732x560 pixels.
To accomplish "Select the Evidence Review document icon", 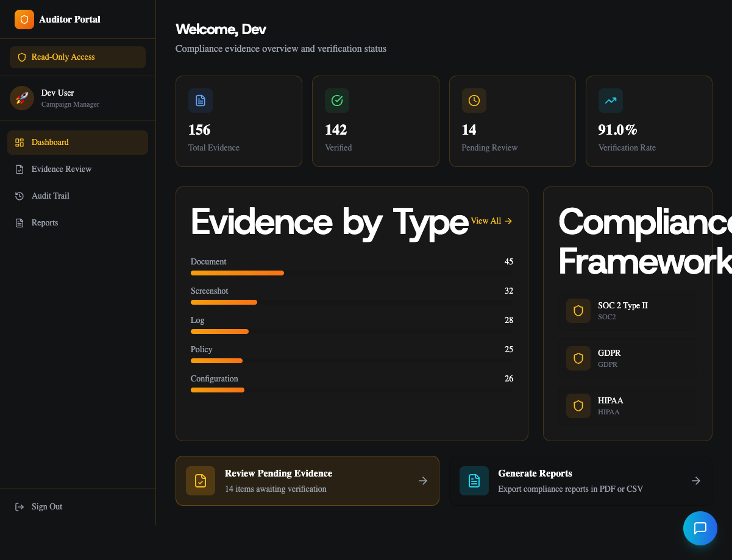I will 19,169.
